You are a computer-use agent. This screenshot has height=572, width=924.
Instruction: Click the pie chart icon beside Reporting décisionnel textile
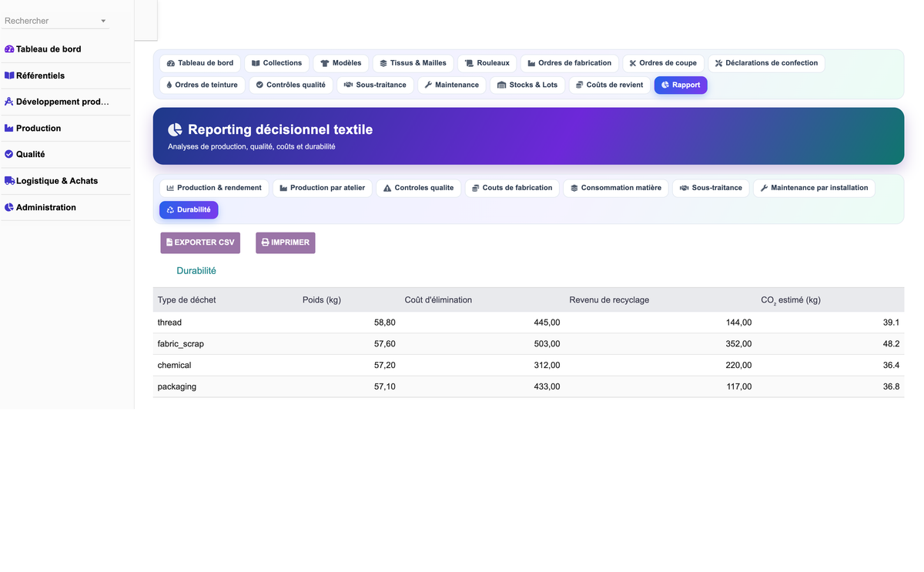coord(176,130)
